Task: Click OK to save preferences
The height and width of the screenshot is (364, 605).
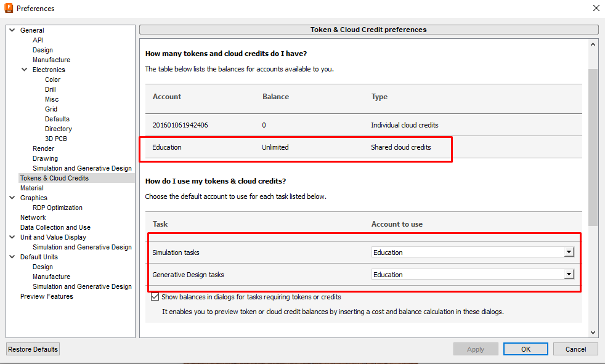Action: [x=525, y=349]
